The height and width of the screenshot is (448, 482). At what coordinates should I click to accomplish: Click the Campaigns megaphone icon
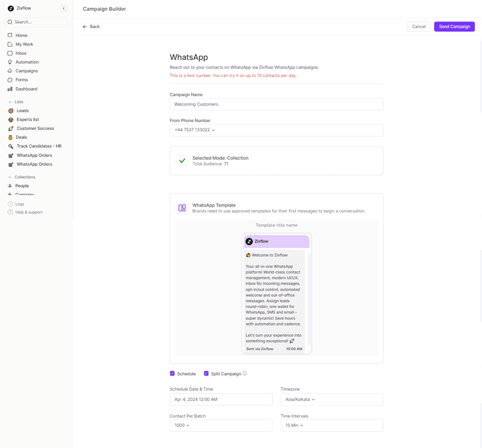[10, 71]
